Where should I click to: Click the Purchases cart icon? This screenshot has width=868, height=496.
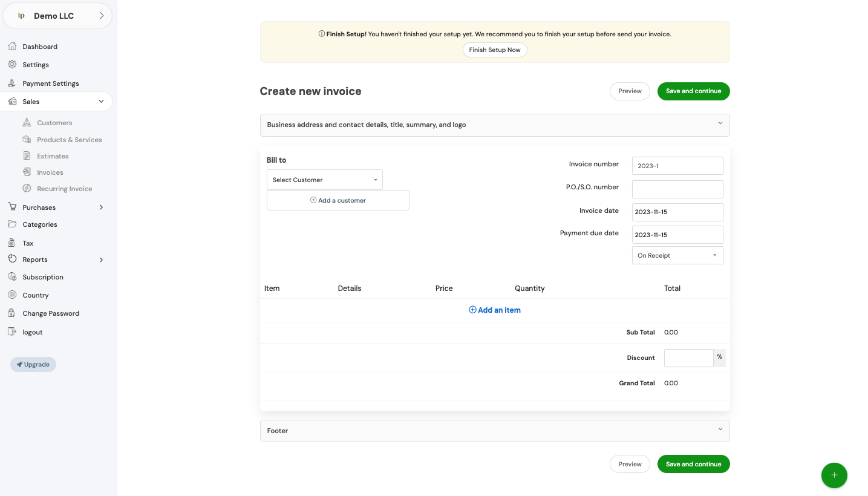click(x=12, y=207)
